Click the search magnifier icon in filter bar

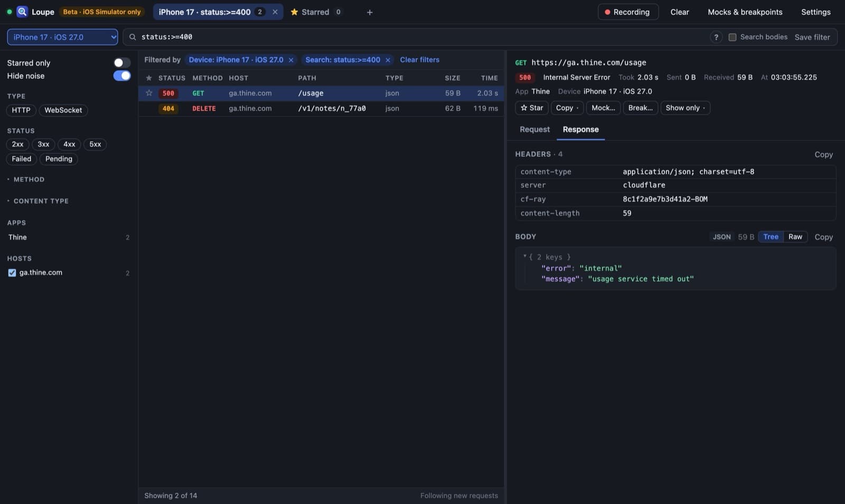pos(133,37)
